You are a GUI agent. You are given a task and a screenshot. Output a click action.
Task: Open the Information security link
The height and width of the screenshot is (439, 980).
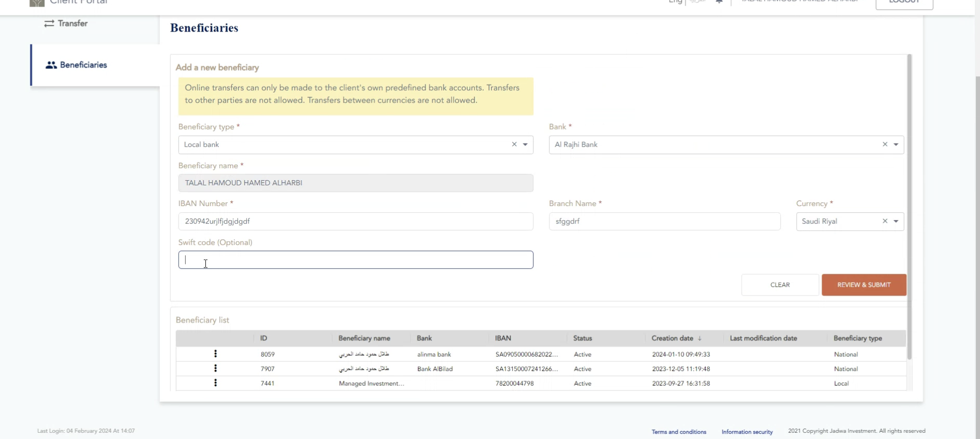[747, 432]
